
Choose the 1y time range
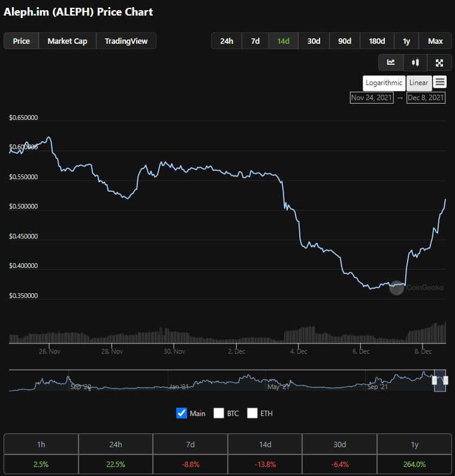click(406, 41)
